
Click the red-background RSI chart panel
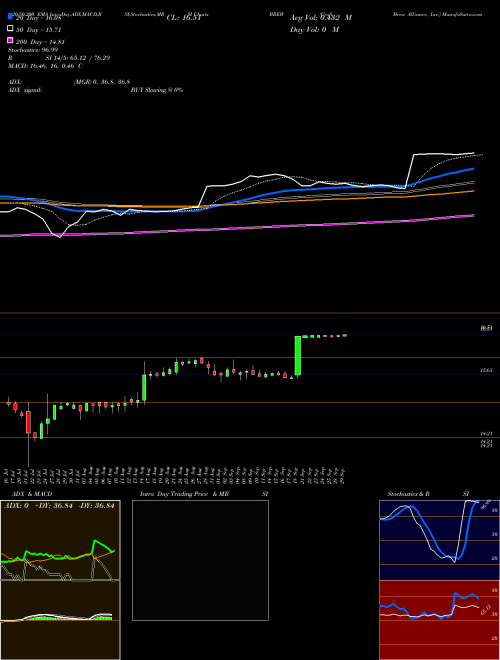[439, 620]
